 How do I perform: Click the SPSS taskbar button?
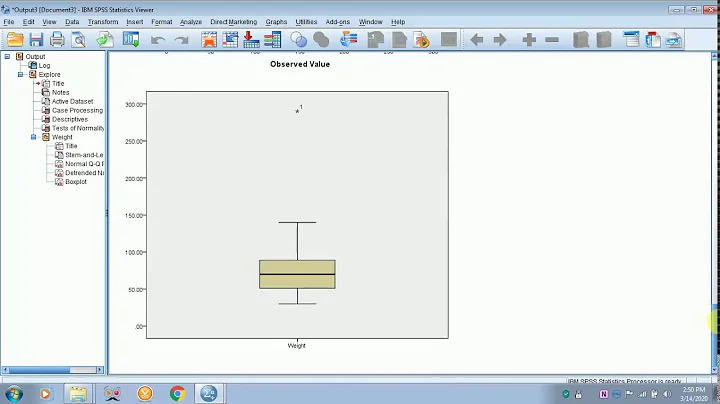click(x=209, y=394)
